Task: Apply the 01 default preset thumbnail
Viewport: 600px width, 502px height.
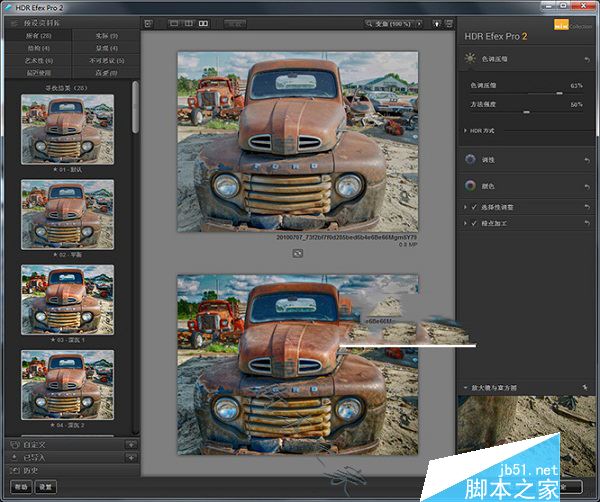Action: 67,129
